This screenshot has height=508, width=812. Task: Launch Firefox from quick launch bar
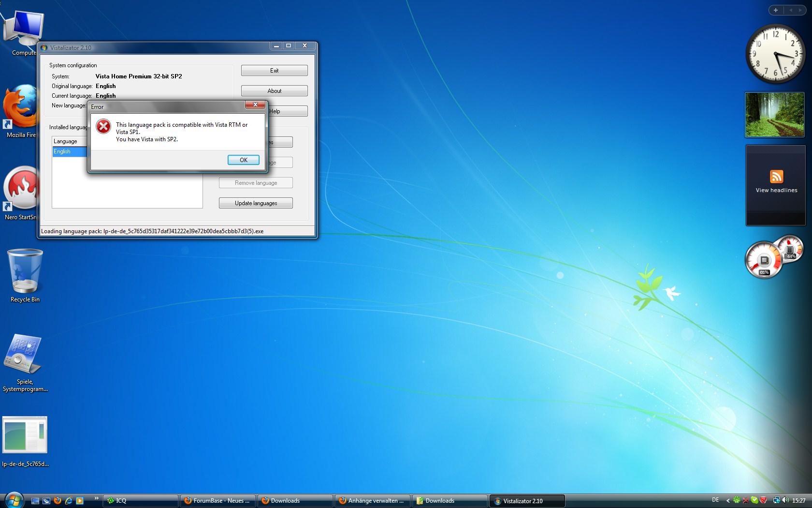point(58,501)
